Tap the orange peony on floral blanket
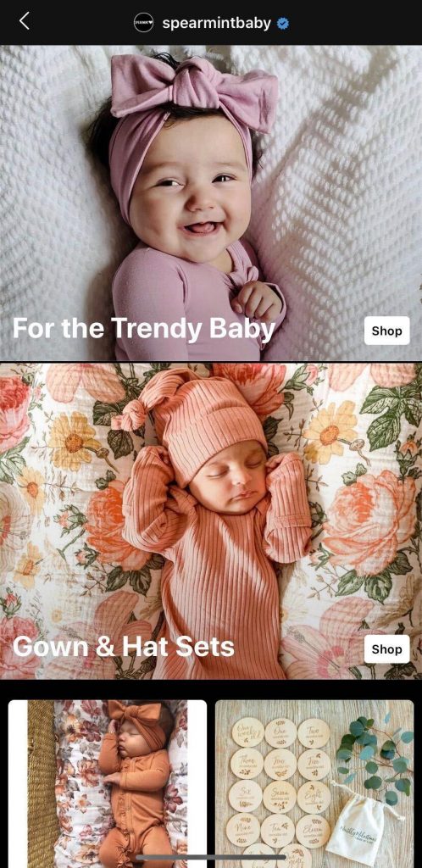 [369, 519]
